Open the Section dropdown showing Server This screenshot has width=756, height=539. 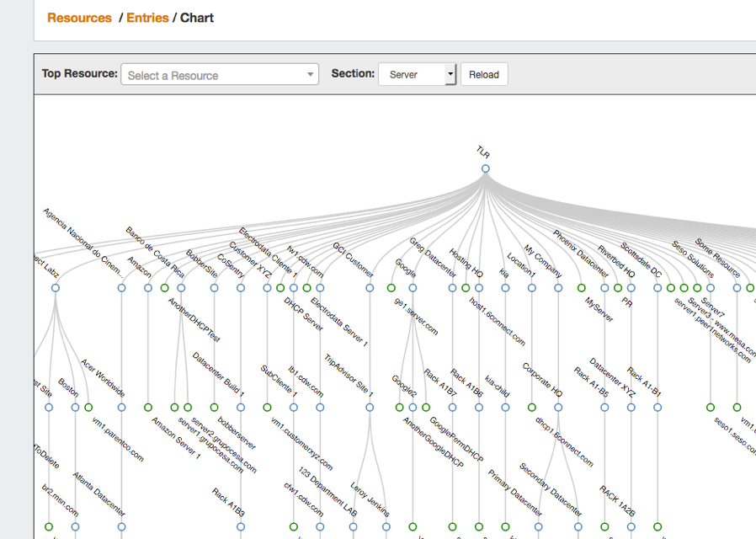[x=417, y=74]
